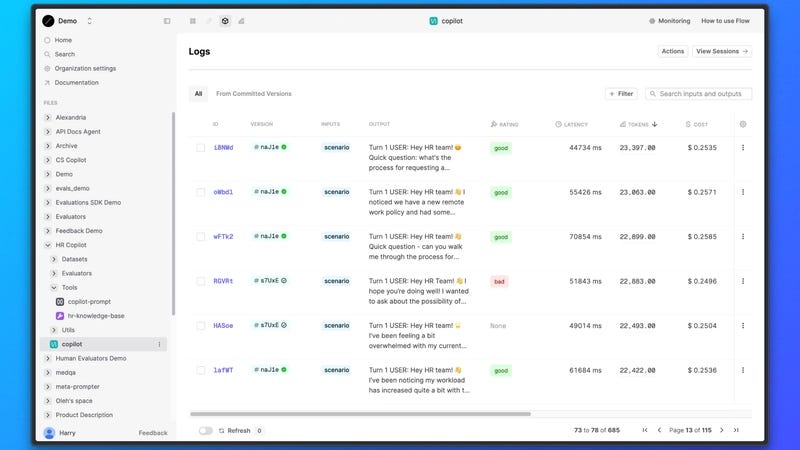The height and width of the screenshot is (450, 800).
Task: Collapse the sidebar panel icon
Action: tap(167, 21)
